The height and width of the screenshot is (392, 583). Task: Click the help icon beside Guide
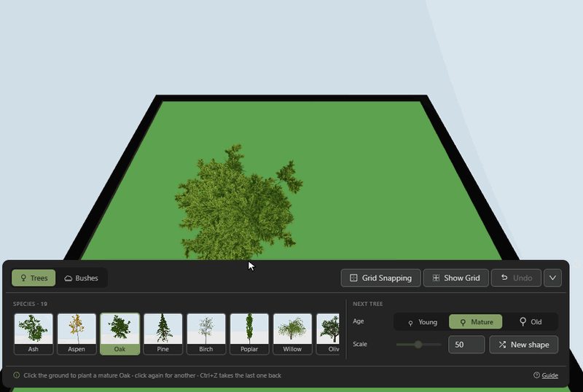pyautogui.click(x=536, y=375)
